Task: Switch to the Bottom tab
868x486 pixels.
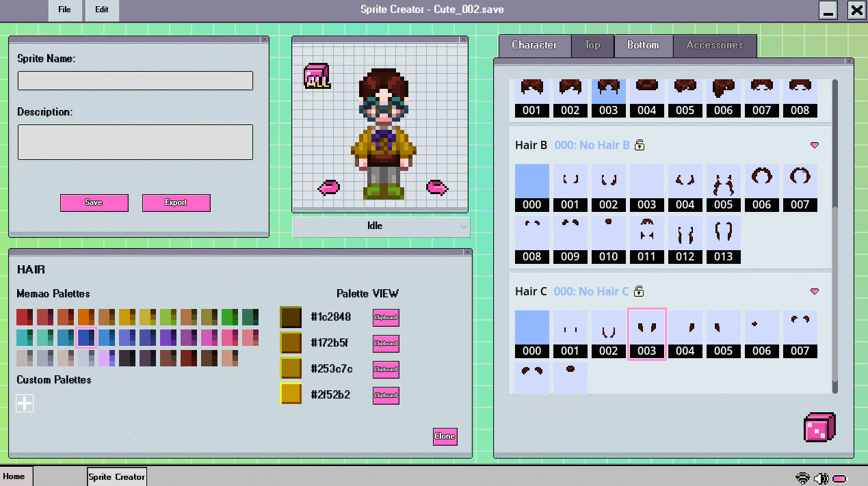Action: (643, 45)
